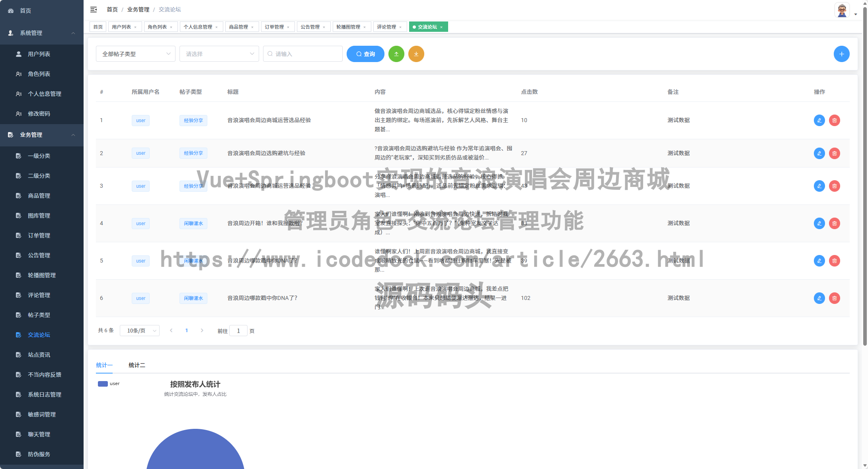Close the 轮播图管理 tab
The image size is (868, 469).
tap(365, 27)
